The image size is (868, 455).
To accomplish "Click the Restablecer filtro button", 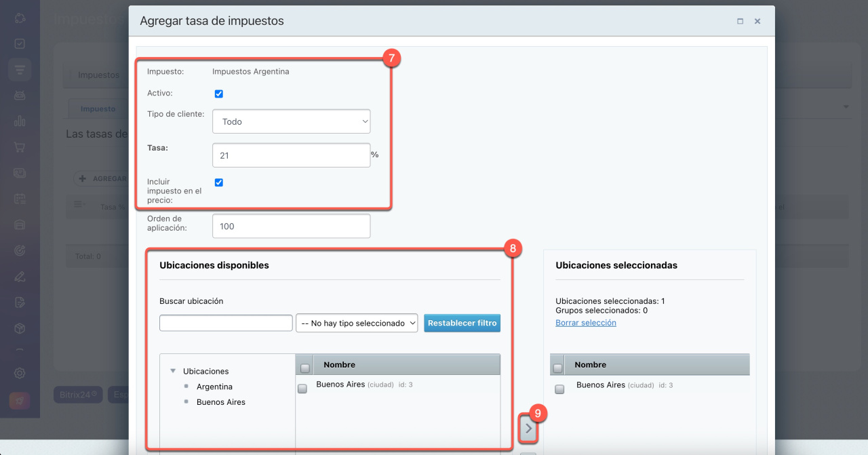I will tap(462, 323).
